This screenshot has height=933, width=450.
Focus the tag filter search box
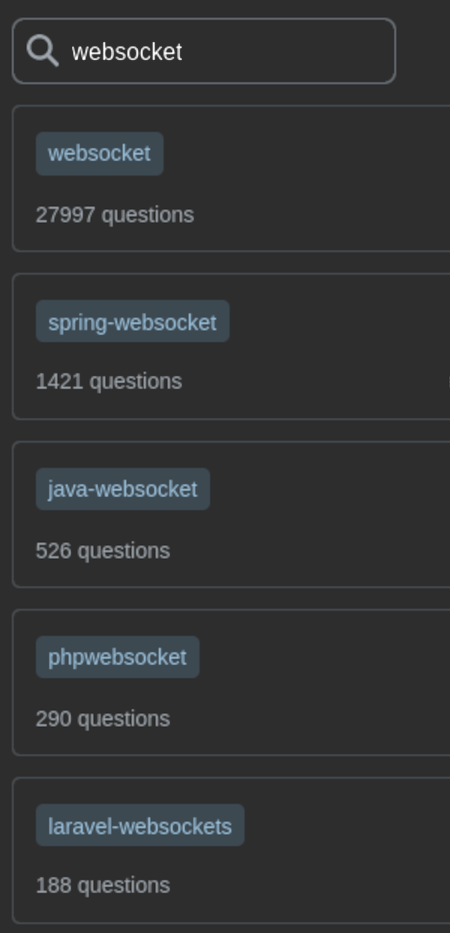pos(204,51)
